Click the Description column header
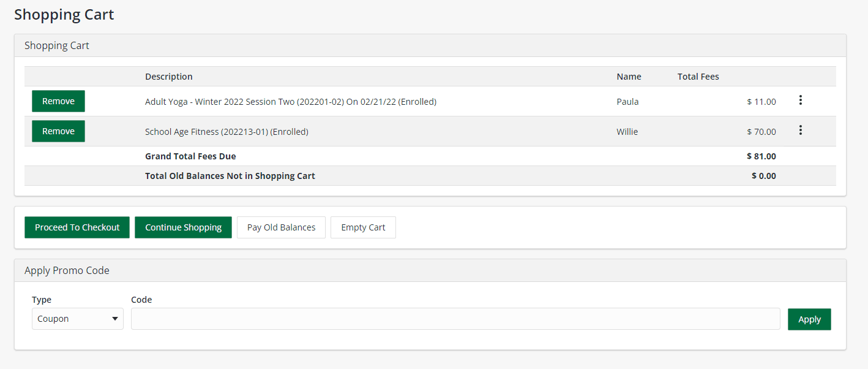The width and height of the screenshot is (868, 369). 169,77
